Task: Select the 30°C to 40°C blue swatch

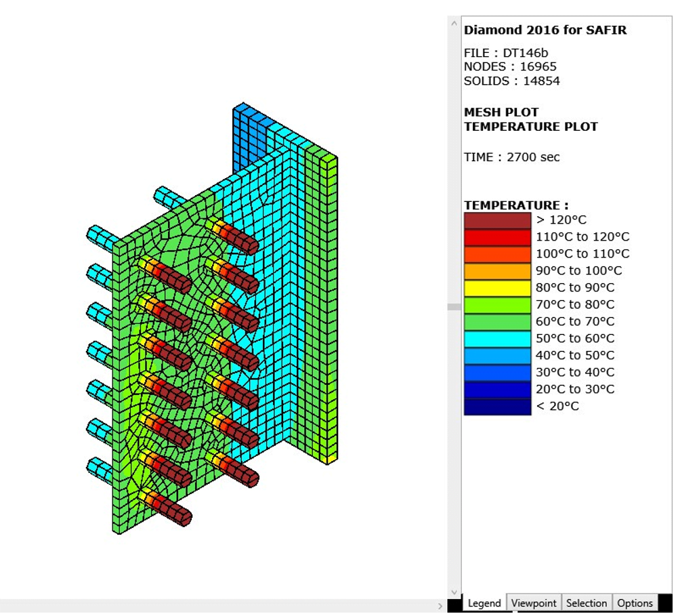Action: pyautogui.click(x=497, y=373)
